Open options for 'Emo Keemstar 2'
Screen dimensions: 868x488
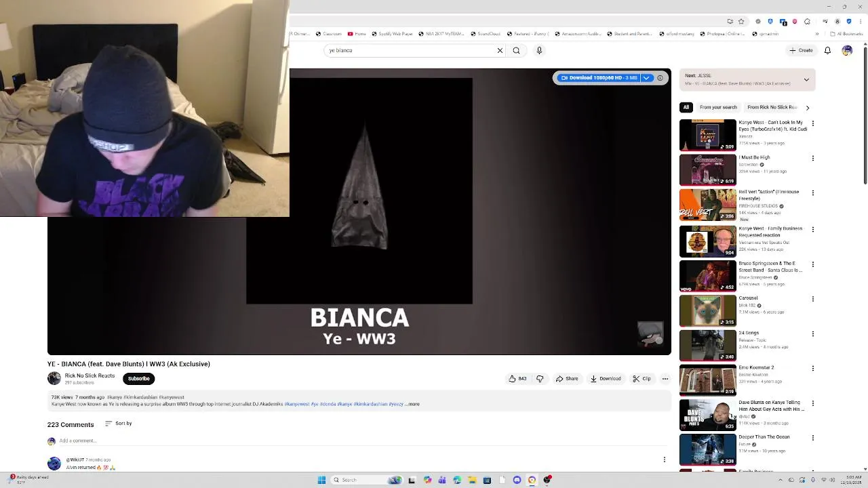click(x=812, y=368)
